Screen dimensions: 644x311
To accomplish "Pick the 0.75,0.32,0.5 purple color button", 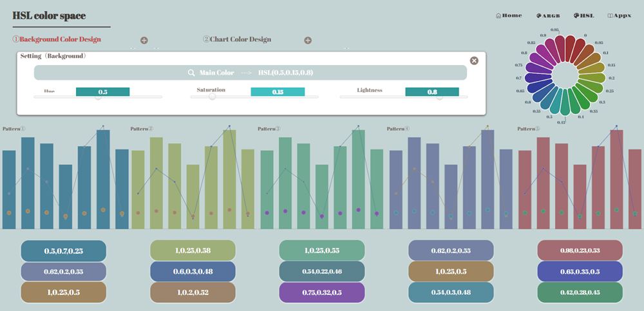I will 321,292.
